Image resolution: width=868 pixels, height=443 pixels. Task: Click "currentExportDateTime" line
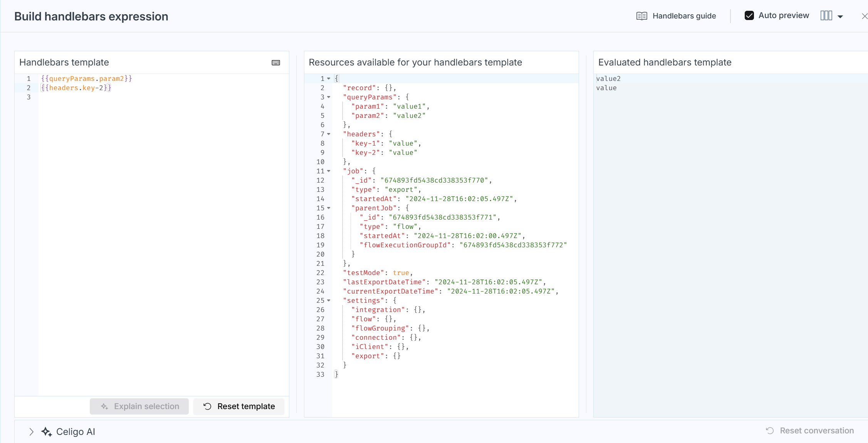[450, 291]
